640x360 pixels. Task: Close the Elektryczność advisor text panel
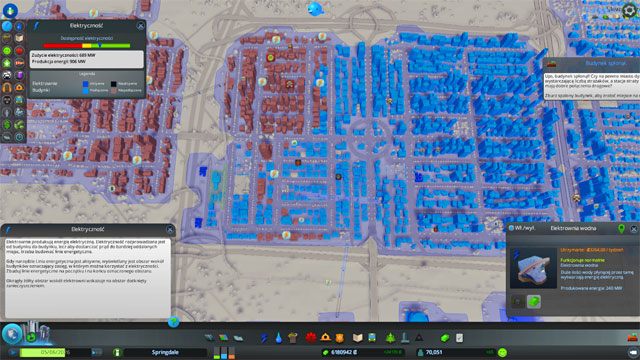(170, 229)
